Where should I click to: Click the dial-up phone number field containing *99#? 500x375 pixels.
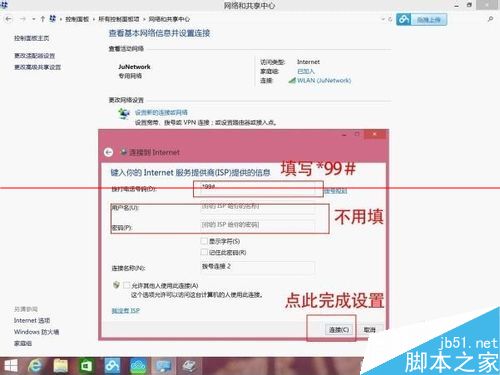257,189
